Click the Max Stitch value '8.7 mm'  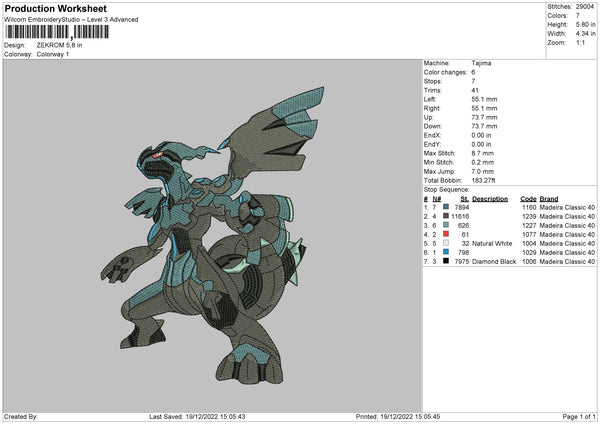click(483, 153)
